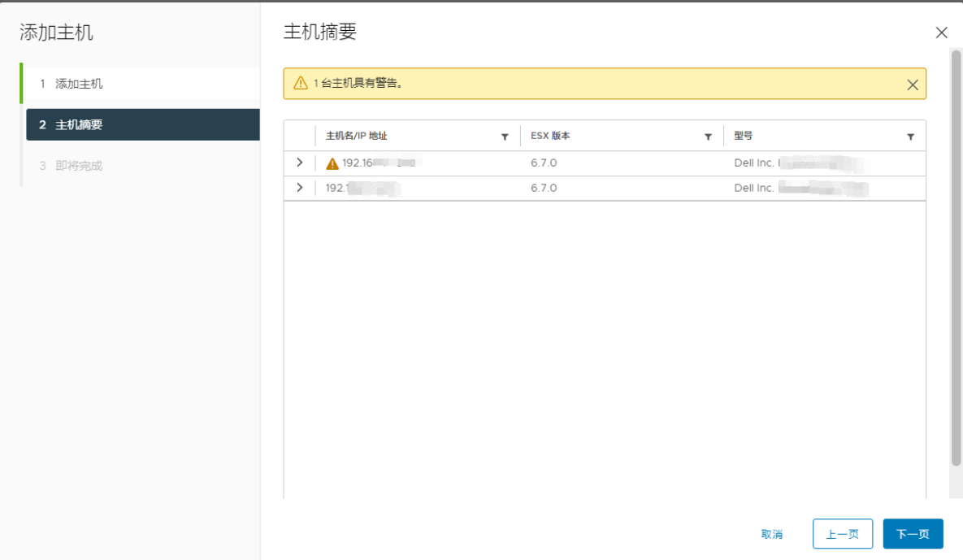Click the 下一页 button
This screenshot has width=963, height=560.
pyautogui.click(x=913, y=534)
